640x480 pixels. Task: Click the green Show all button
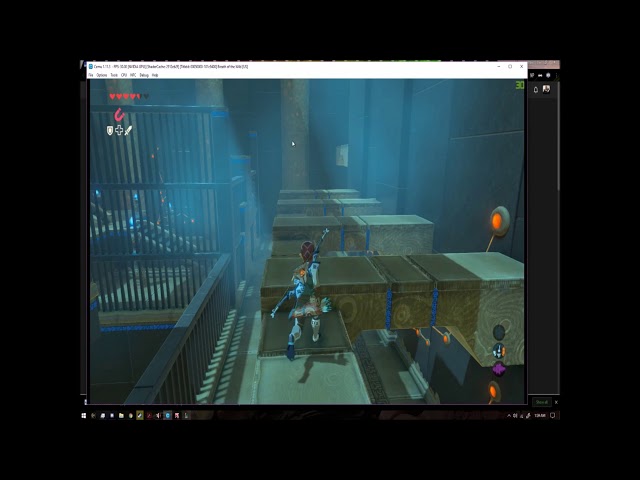tap(541, 402)
